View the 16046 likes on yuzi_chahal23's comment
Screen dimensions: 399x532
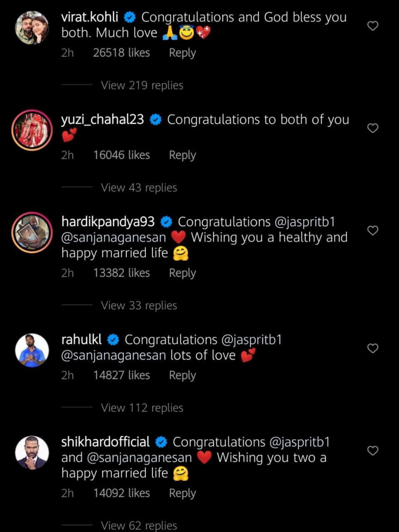point(121,155)
